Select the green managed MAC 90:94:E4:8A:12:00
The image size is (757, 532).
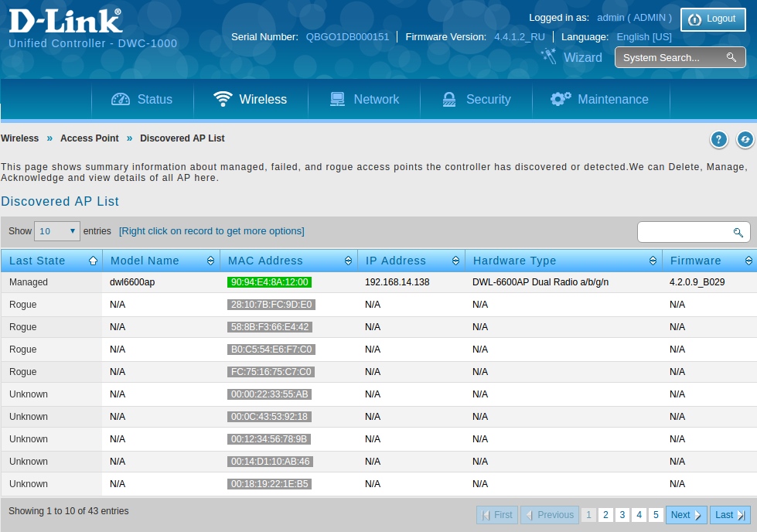(268, 282)
